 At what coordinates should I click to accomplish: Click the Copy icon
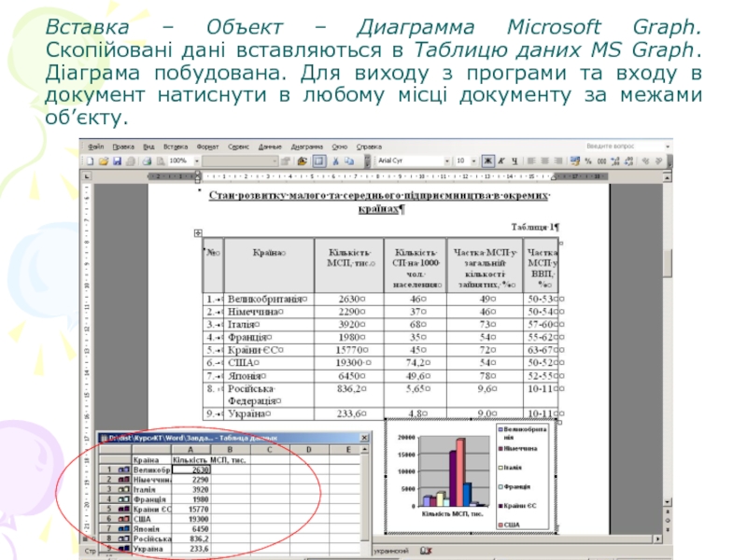pyautogui.click(x=349, y=161)
